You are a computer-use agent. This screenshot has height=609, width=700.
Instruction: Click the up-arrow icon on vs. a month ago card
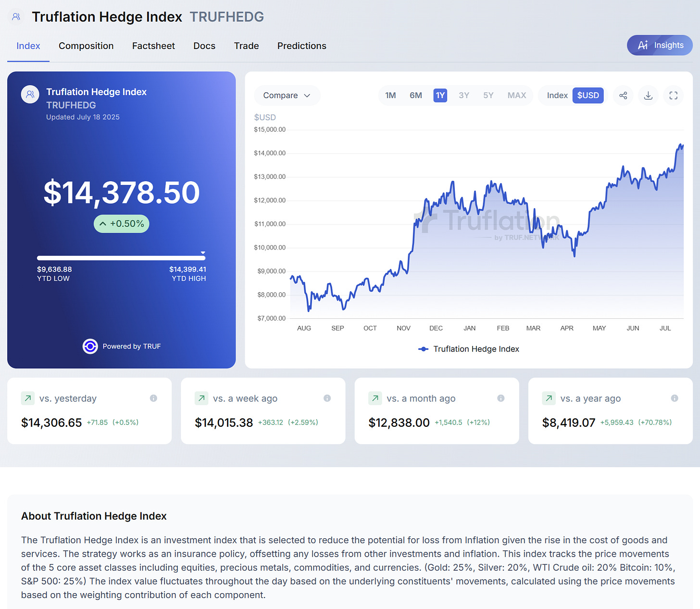(375, 398)
